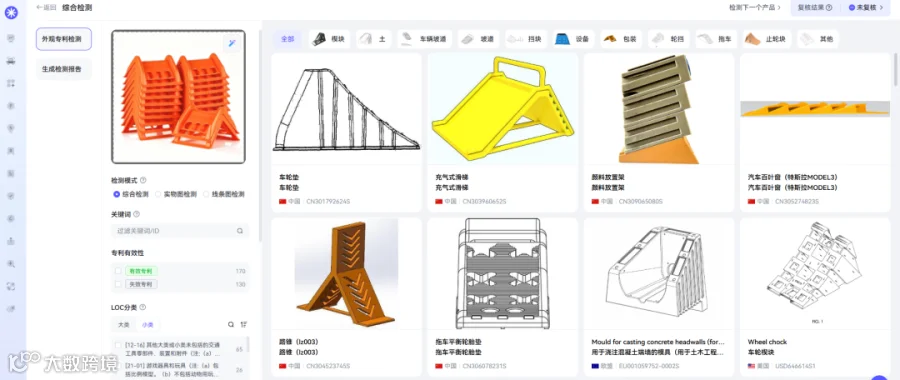Screen dimensions: 900x380
Task: Click the 返回 back link
Action: coord(46,7)
